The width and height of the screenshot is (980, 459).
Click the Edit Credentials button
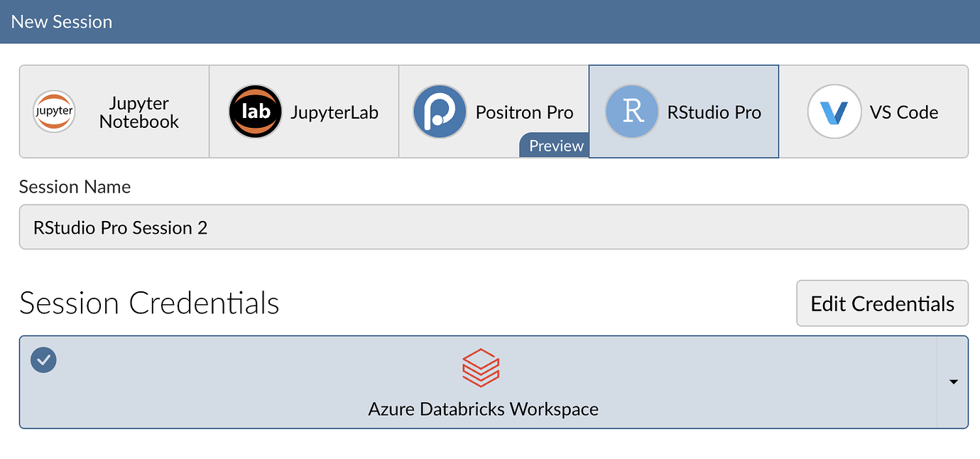click(882, 303)
